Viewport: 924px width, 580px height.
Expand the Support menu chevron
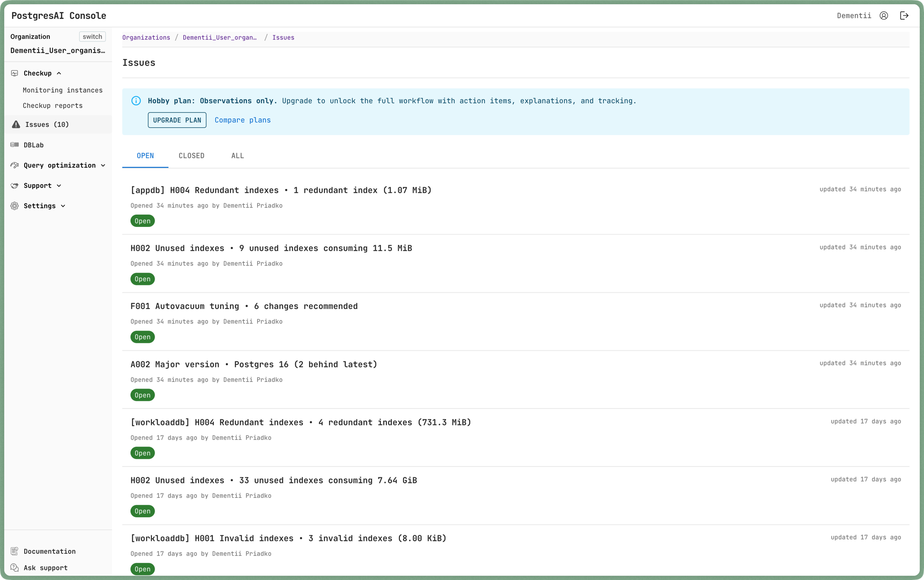tap(59, 186)
